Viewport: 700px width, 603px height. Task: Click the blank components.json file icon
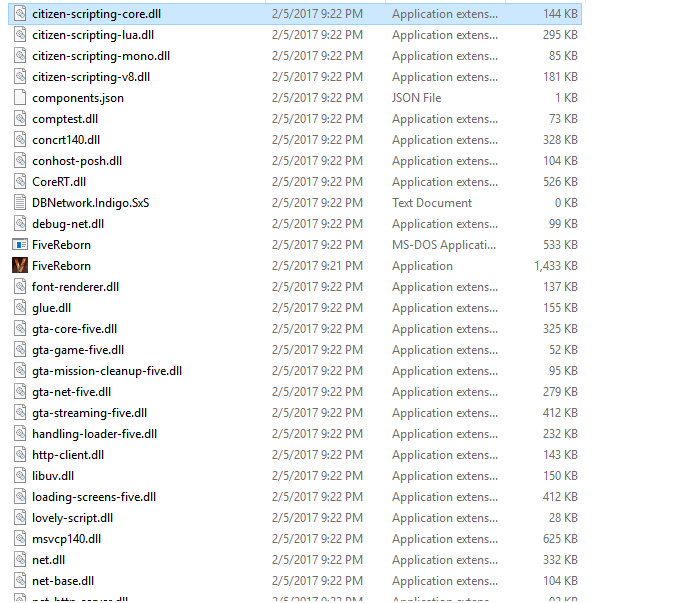20,98
